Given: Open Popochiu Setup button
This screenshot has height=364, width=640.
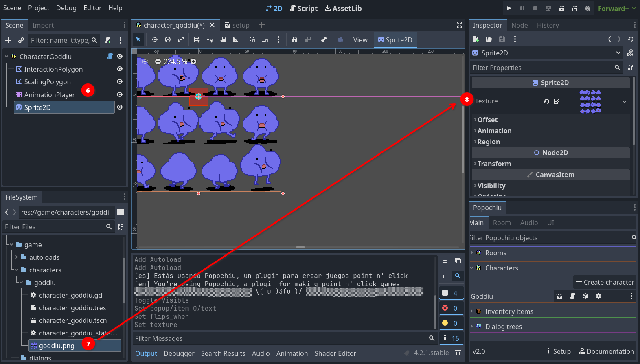Looking at the screenshot, I should coord(558,351).
